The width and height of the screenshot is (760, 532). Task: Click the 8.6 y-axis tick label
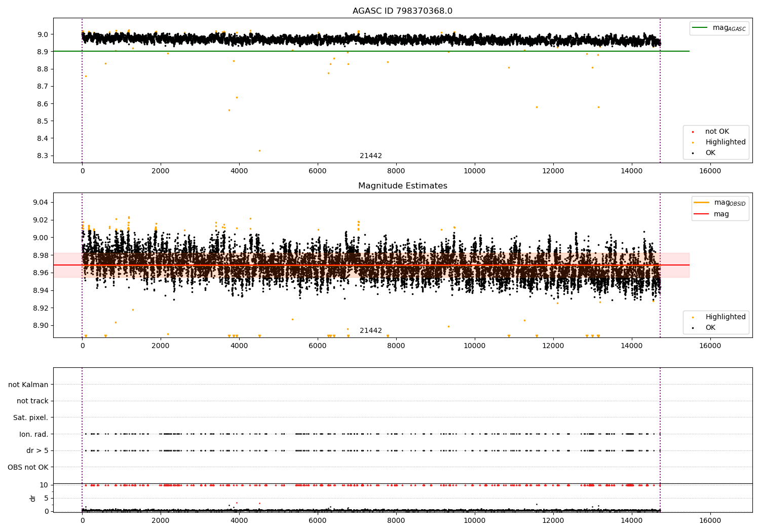(43, 104)
